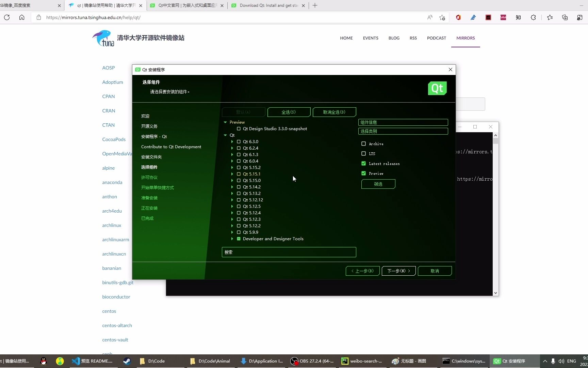
Task: Select Qt Design Studio 3.3.0-snapshot component
Action: [x=239, y=129]
